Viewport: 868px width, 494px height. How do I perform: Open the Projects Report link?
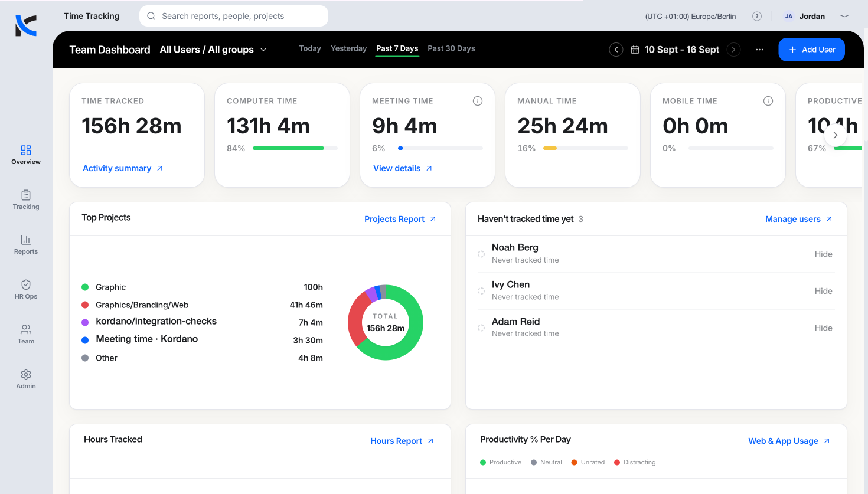coord(400,219)
